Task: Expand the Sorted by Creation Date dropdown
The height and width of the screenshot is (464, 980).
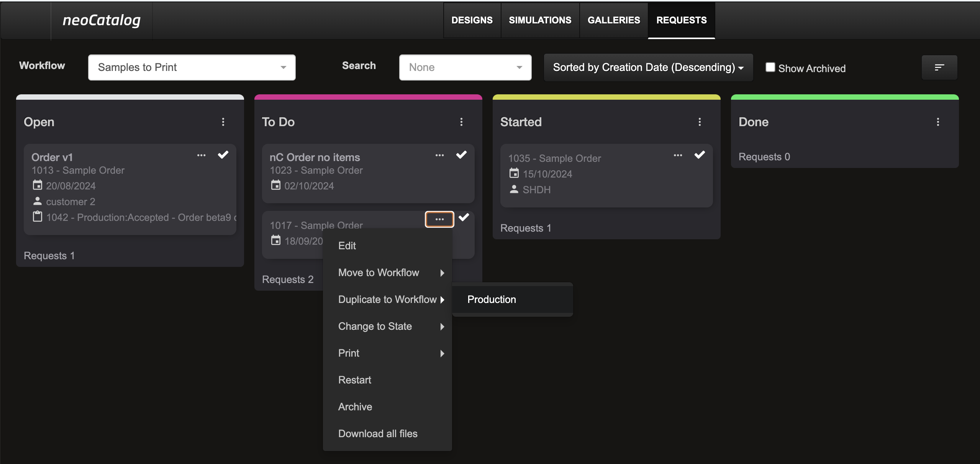Action: [x=648, y=67]
